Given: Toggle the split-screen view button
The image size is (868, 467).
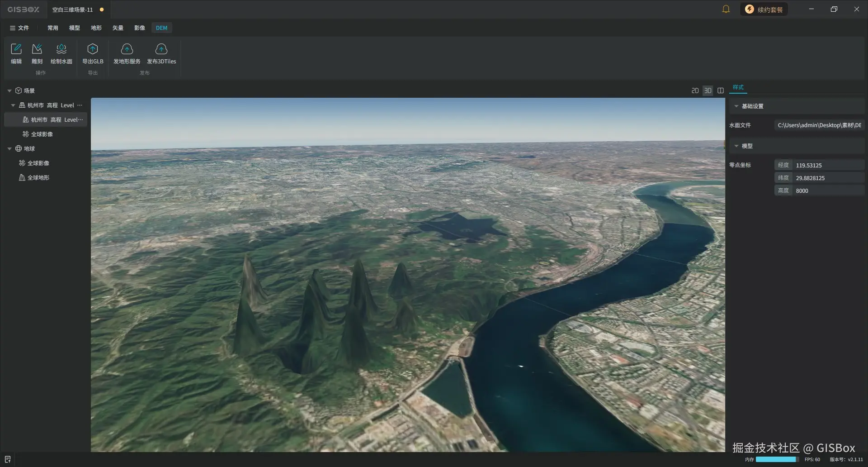Looking at the screenshot, I should click(720, 90).
